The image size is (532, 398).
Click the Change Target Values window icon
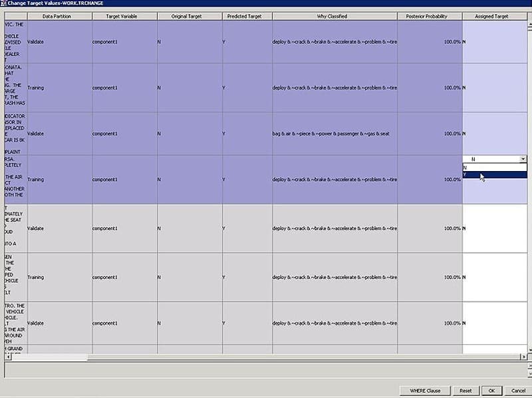tap(5, 3)
